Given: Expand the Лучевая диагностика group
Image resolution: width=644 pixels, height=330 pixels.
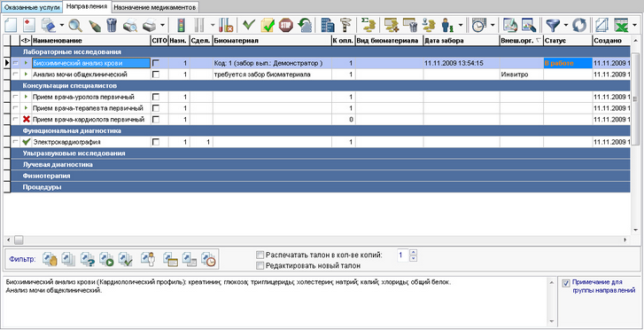Looking at the screenshot, I should [x=321, y=165].
